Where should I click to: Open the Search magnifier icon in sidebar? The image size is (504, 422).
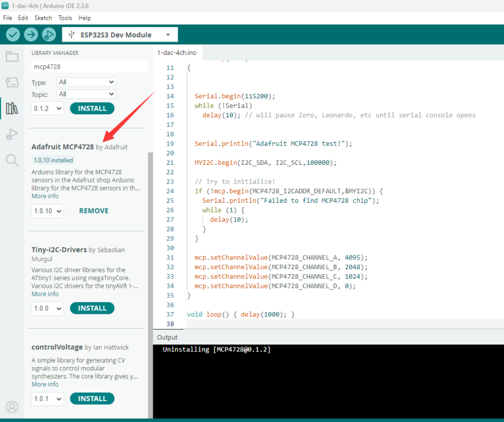(12, 160)
